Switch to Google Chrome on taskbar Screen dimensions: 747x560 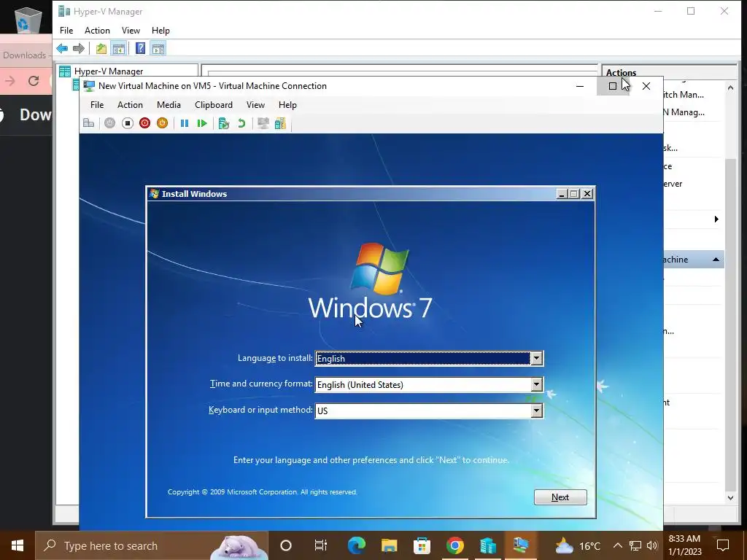click(455, 545)
